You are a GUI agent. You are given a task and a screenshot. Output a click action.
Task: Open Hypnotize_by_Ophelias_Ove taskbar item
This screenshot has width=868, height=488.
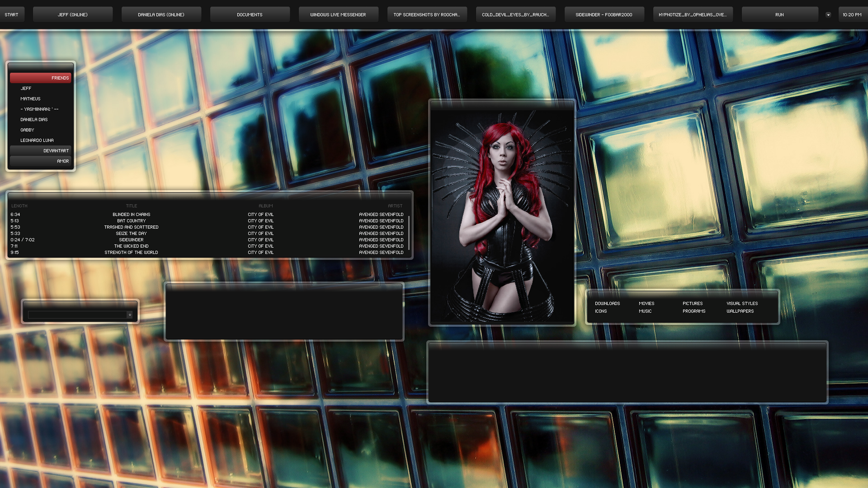coord(693,14)
